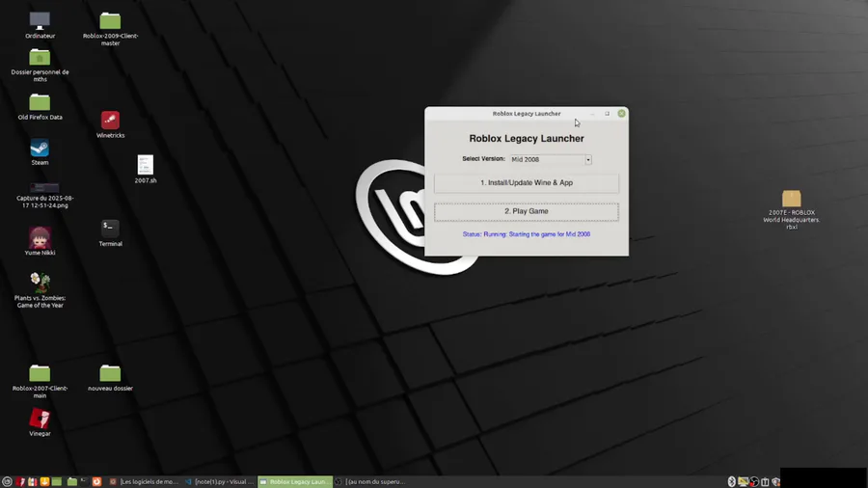Switch to note(1).py Visual Studio taskbar window
Viewport: 868px width, 488px height.
tap(220, 482)
